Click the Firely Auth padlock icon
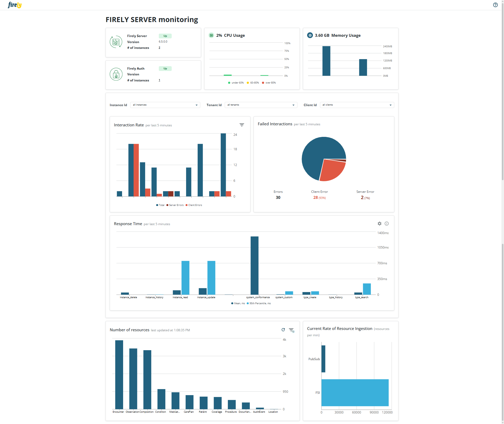The image size is (504, 424). click(116, 74)
